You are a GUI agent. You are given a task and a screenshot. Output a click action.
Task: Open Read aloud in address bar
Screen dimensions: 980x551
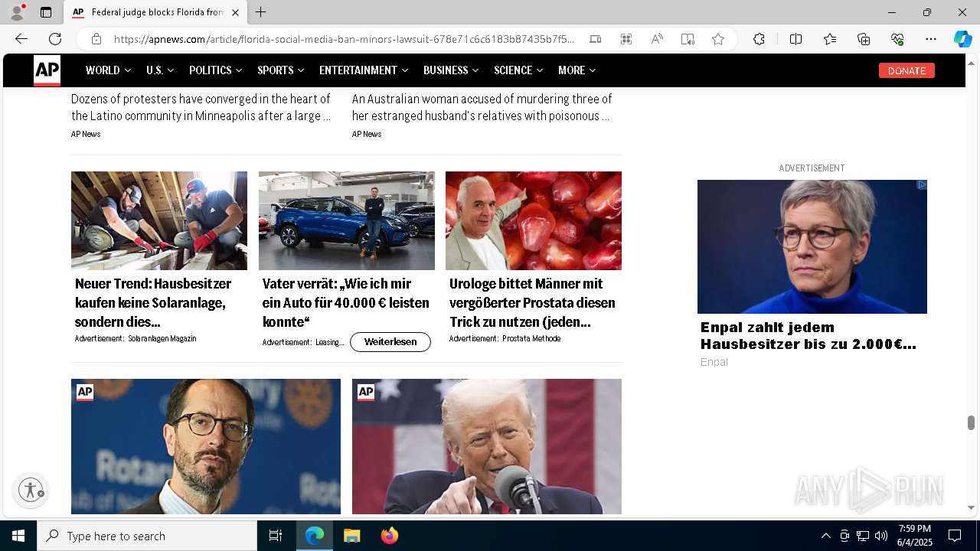pyautogui.click(x=657, y=39)
